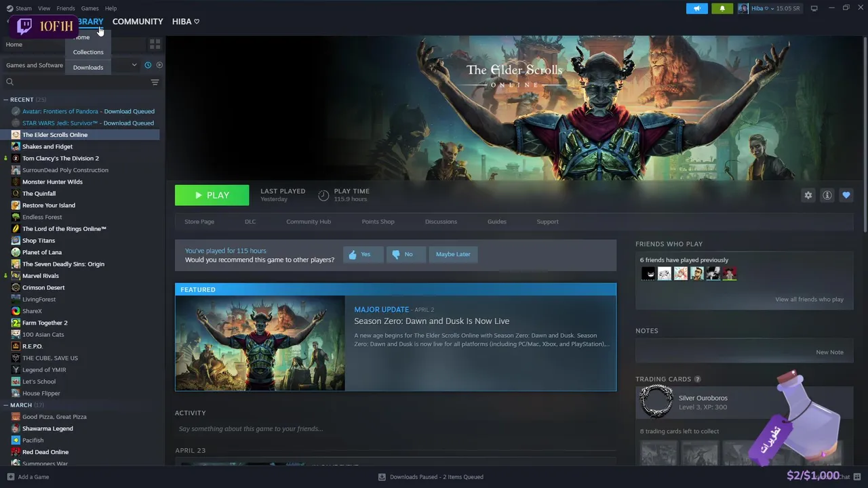Open the Discussions tab
Viewport: 868px width, 488px height.
tap(441, 222)
